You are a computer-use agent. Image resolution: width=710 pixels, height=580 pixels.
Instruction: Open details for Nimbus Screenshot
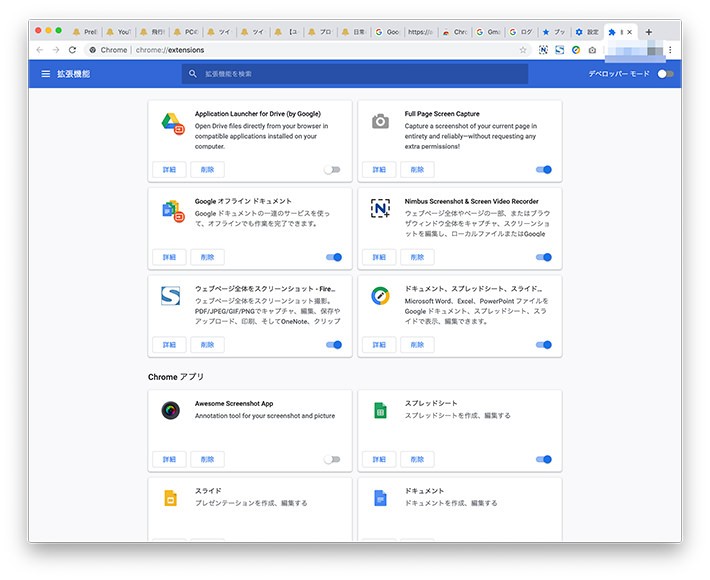[379, 257]
